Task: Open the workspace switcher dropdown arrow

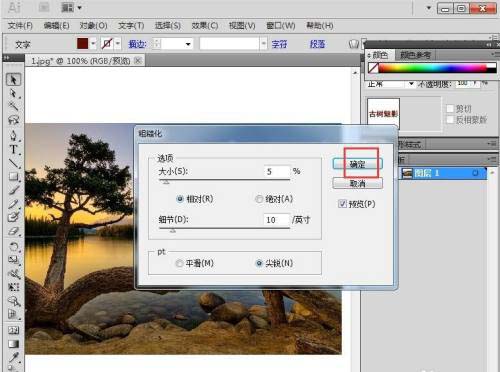Action: tap(429, 7)
